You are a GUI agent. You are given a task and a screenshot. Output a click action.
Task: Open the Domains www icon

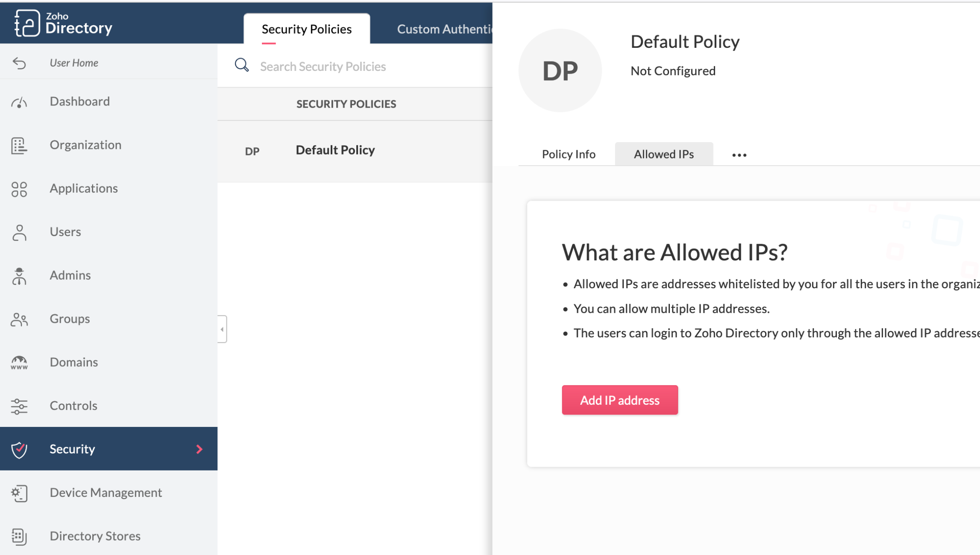click(x=19, y=362)
